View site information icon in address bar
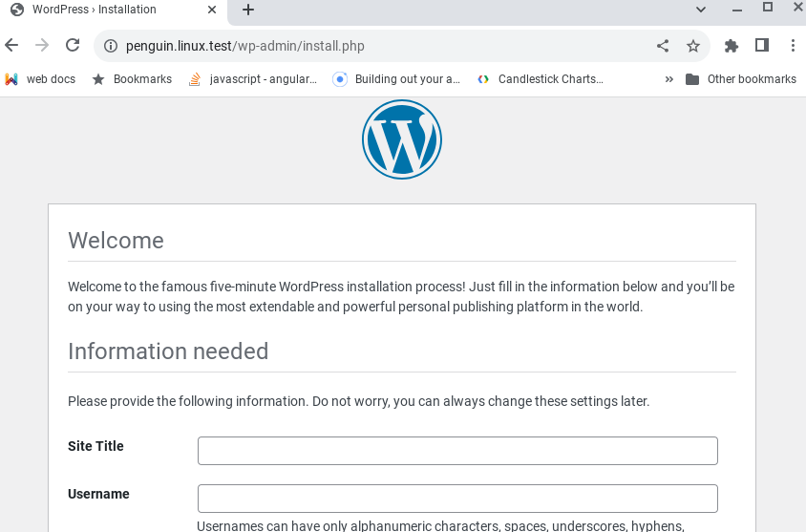806x532 pixels. pos(110,46)
